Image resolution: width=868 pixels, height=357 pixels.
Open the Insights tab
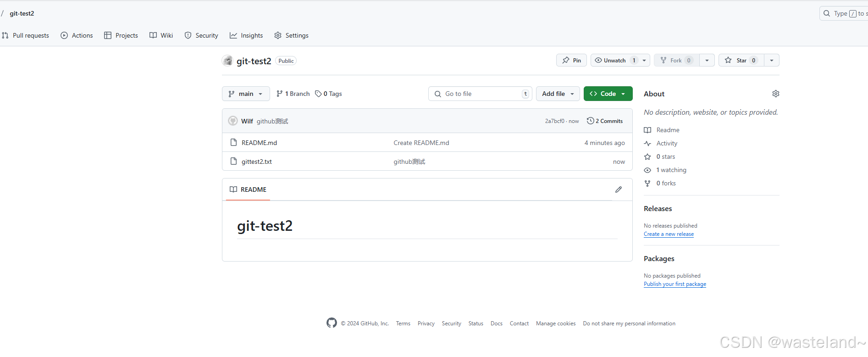pos(246,35)
